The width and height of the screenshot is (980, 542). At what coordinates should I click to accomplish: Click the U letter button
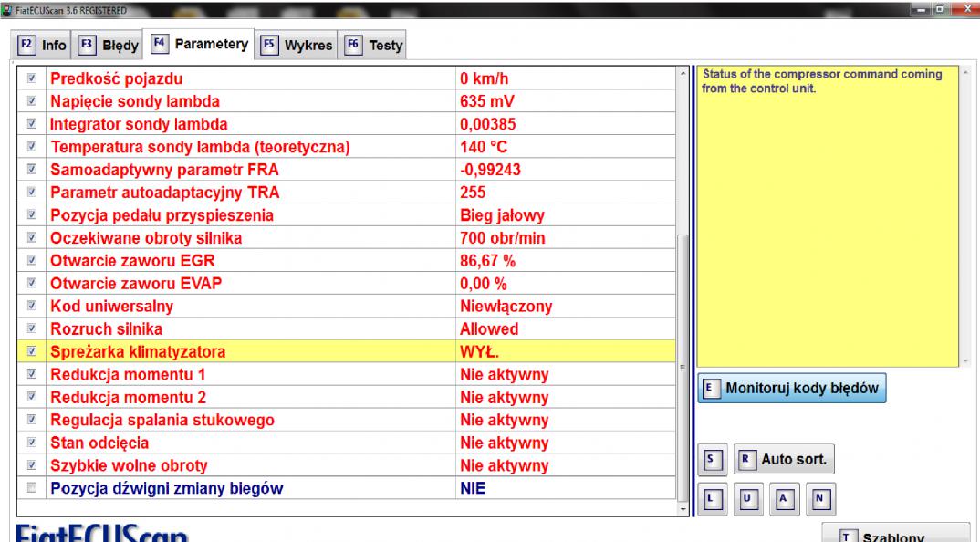click(x=746, y=499)
